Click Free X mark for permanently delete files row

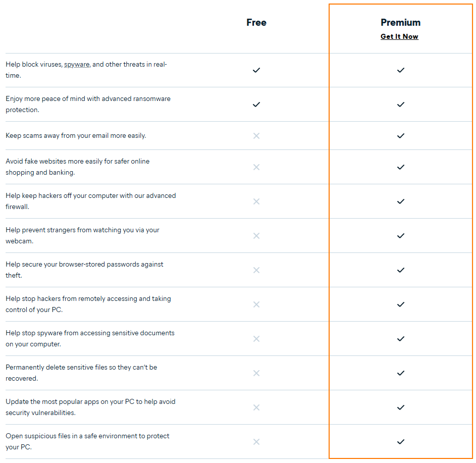tap(256, 373)
